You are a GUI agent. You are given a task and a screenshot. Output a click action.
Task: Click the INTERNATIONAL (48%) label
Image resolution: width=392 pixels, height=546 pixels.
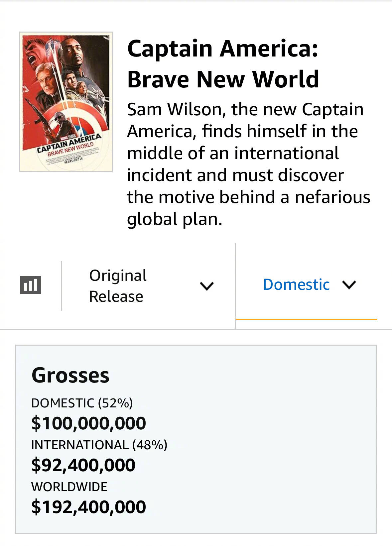pyautogui.click(x=99, y=445)
